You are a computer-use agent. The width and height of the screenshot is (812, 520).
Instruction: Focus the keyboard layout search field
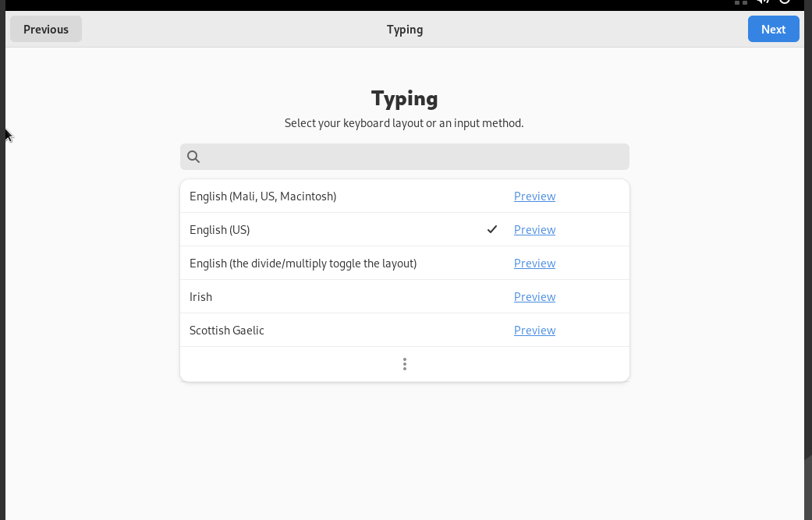coord(413,157)
